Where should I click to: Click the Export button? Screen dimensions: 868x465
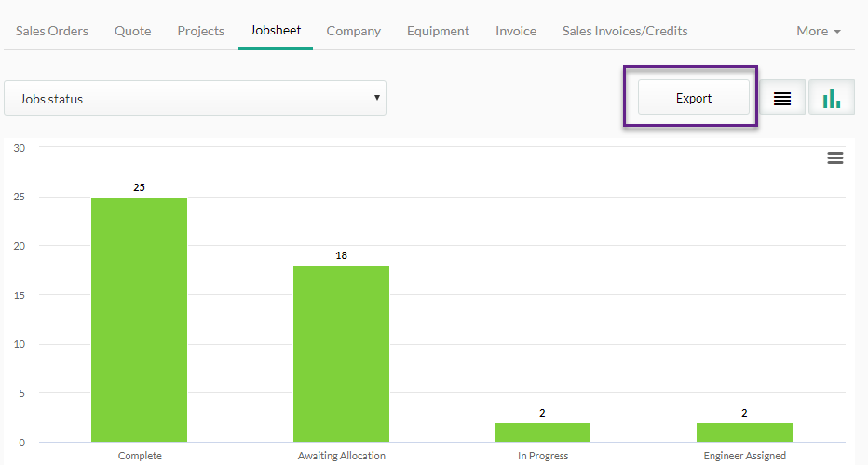click(694, 98)
